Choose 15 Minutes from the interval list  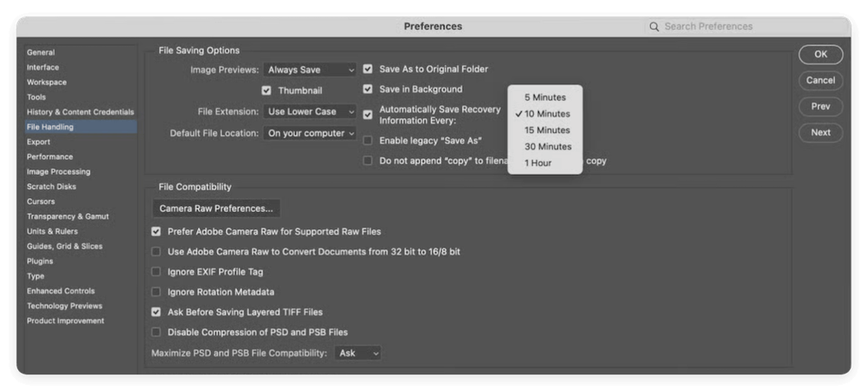tap(545, 130)
